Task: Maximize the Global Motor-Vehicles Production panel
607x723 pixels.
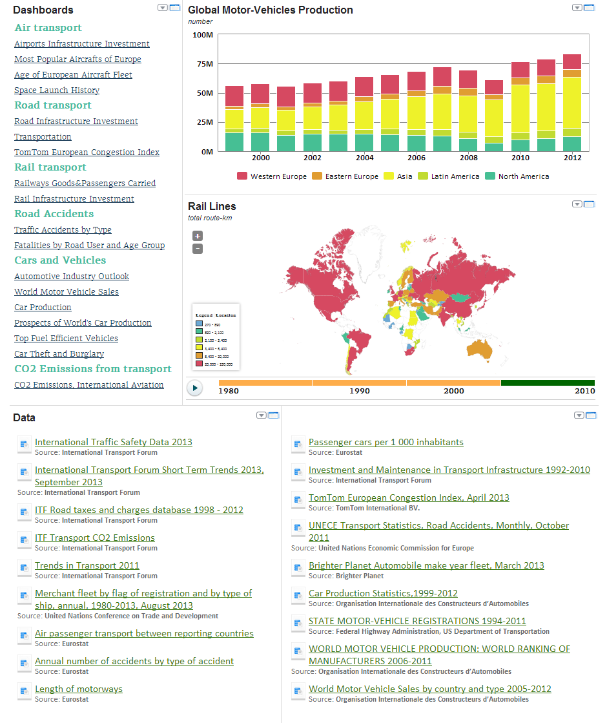Action: (590, 9)
